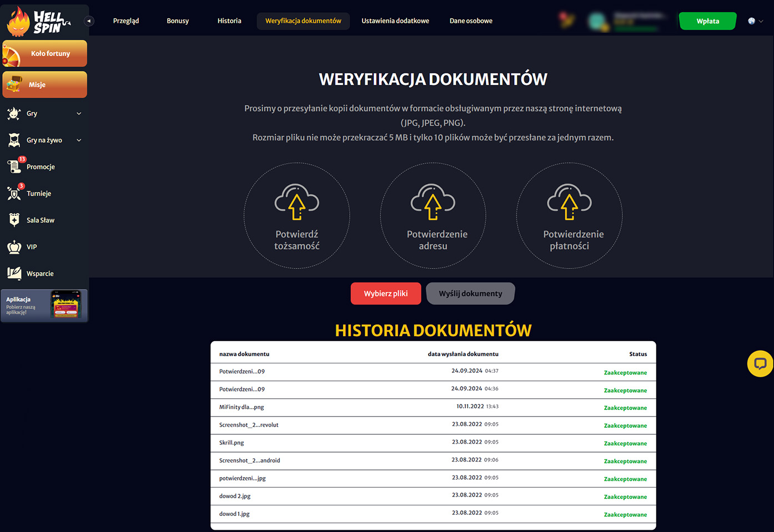Open Sala Sław shield icon
This screenshot has height=532, width=774.
[x=14, y=220]
